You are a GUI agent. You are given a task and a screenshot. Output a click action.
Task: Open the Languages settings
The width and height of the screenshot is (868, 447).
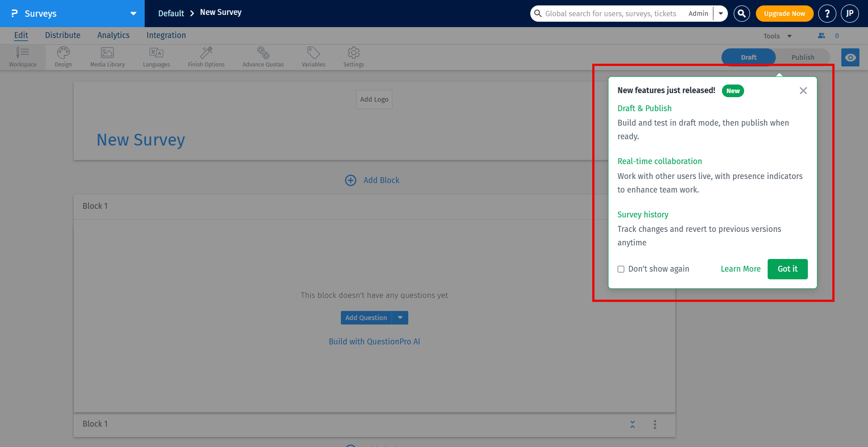[156, 56]
